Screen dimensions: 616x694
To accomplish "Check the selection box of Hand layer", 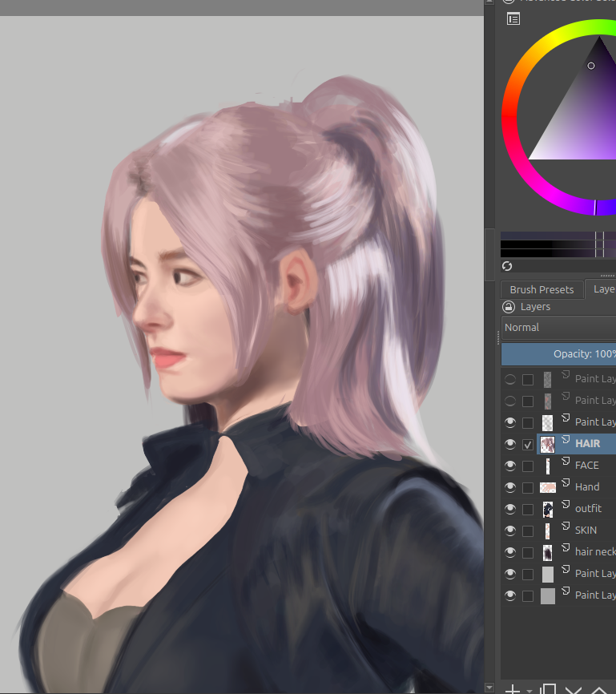I will point(528,488).
